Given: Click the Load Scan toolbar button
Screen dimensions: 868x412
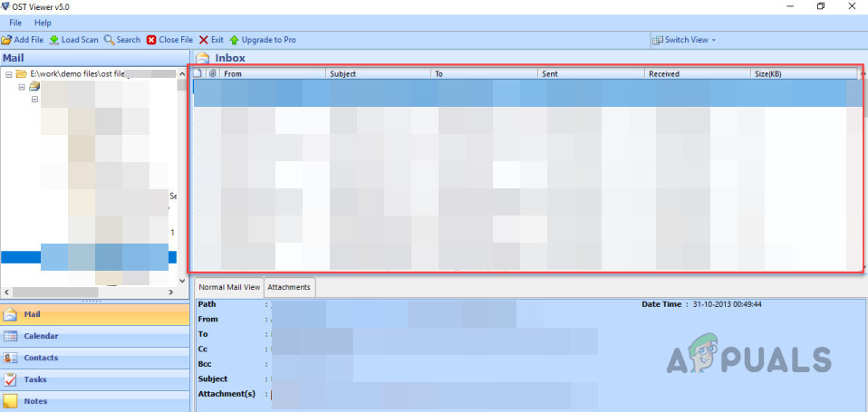Looking at the screenshot, I should [73, 40].
